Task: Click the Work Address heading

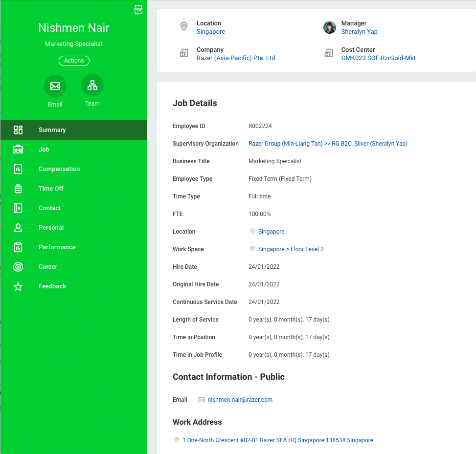Action: coord(197,422)
